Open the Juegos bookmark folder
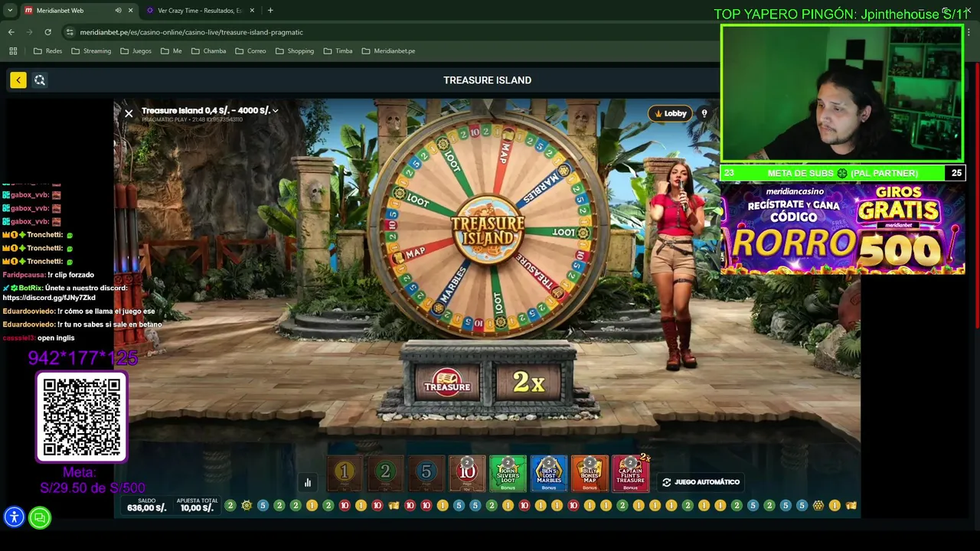This screenshot has width=980, height=551. [x=136, y=51]
